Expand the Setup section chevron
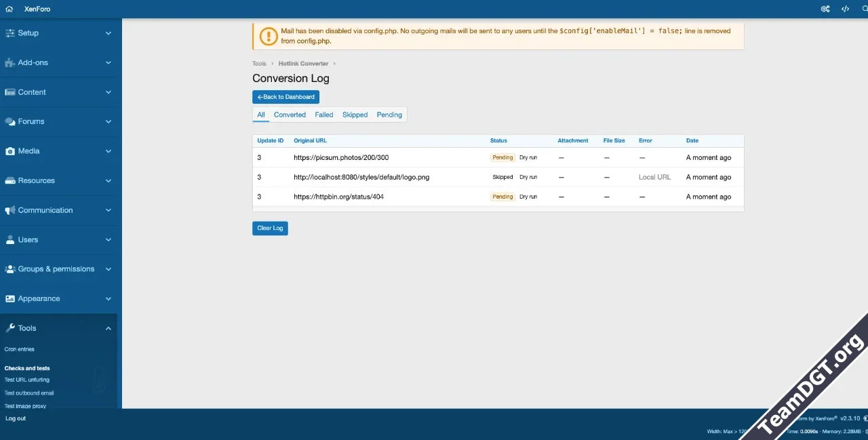 [108, 33]
